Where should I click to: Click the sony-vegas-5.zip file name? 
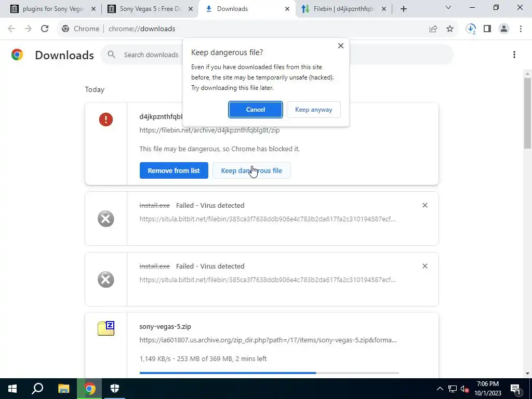165,326
